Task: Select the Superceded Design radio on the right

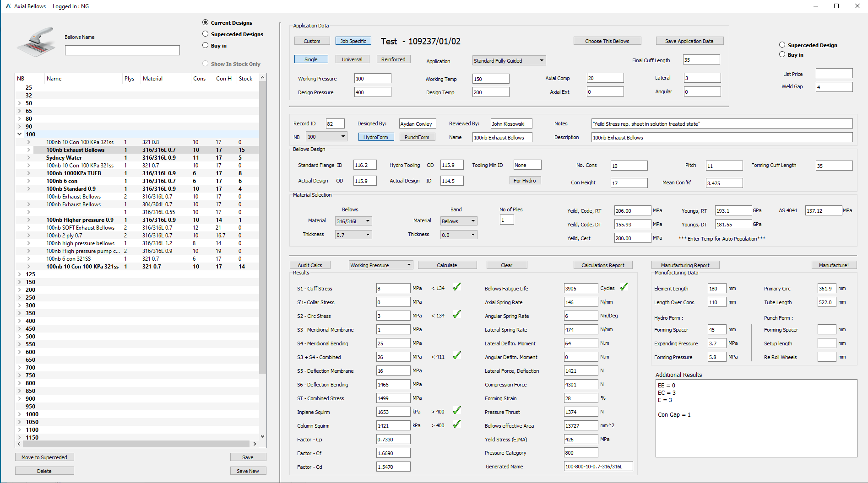Action: point(782,45)
